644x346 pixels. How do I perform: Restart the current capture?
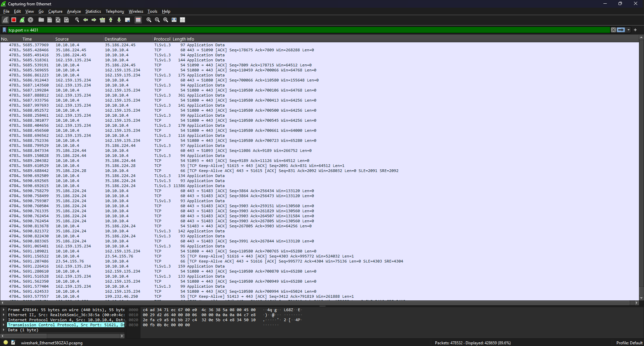point(22,20)
